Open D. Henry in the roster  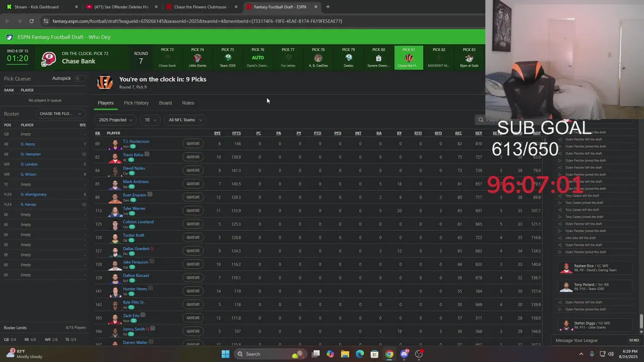28,144
